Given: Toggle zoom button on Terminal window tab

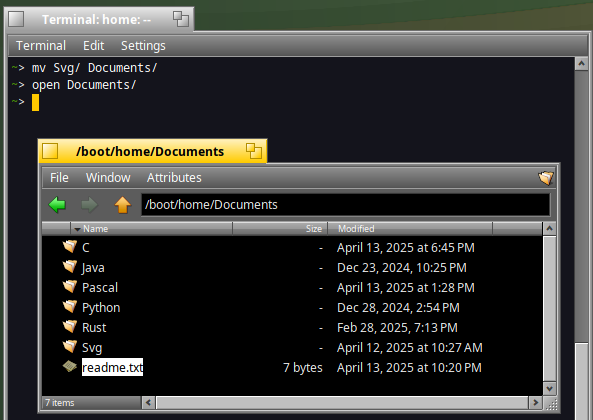Looking at the screenshot, I should click(180, 19).
